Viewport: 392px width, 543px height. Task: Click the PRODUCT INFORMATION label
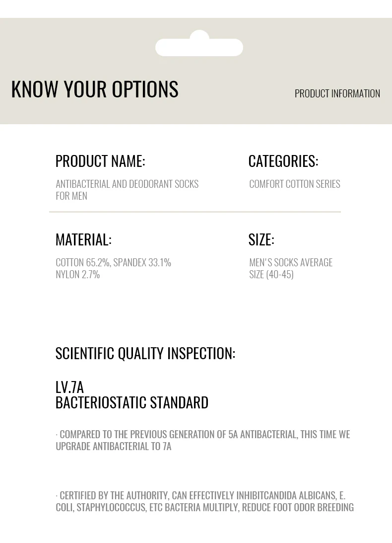[x=337, y=93]
